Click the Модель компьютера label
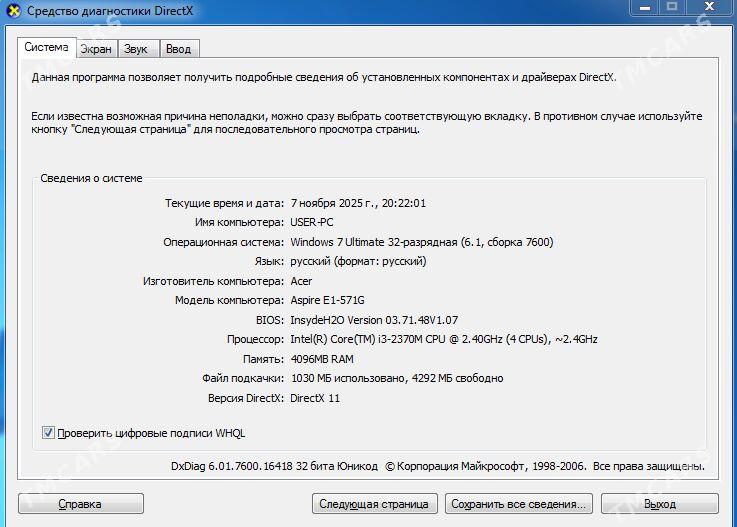This screenshot has width=737, height=527. pos(229,300)
